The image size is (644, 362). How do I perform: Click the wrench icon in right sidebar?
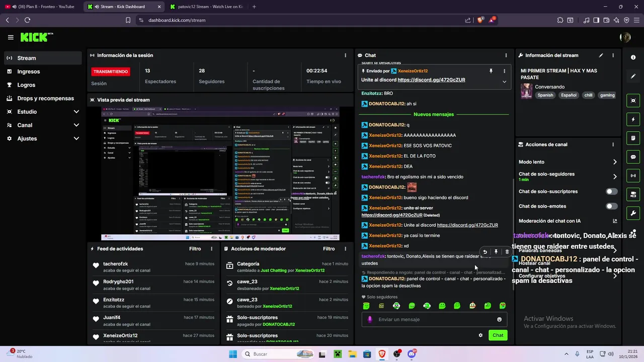(633, 213)
